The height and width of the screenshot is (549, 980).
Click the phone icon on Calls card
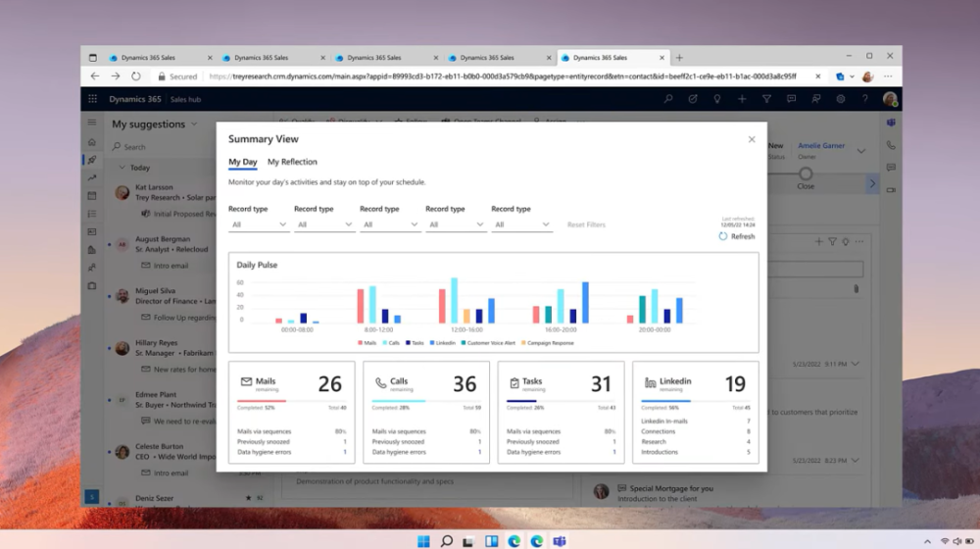[x=380, y=382]
